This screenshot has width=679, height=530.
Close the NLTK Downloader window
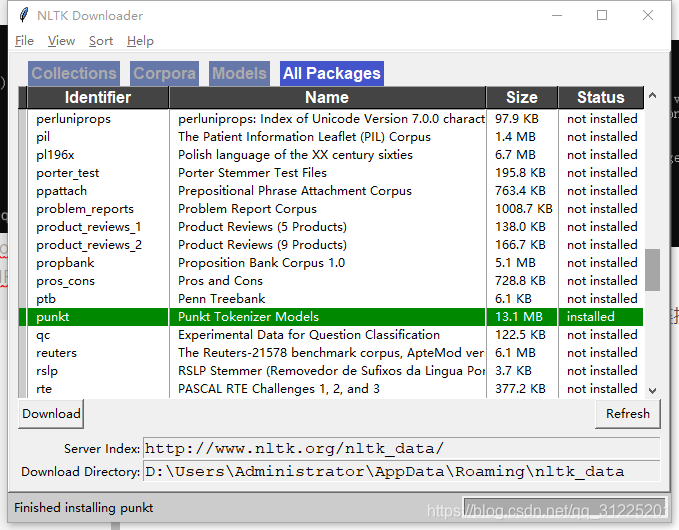(x=648, y=15)
